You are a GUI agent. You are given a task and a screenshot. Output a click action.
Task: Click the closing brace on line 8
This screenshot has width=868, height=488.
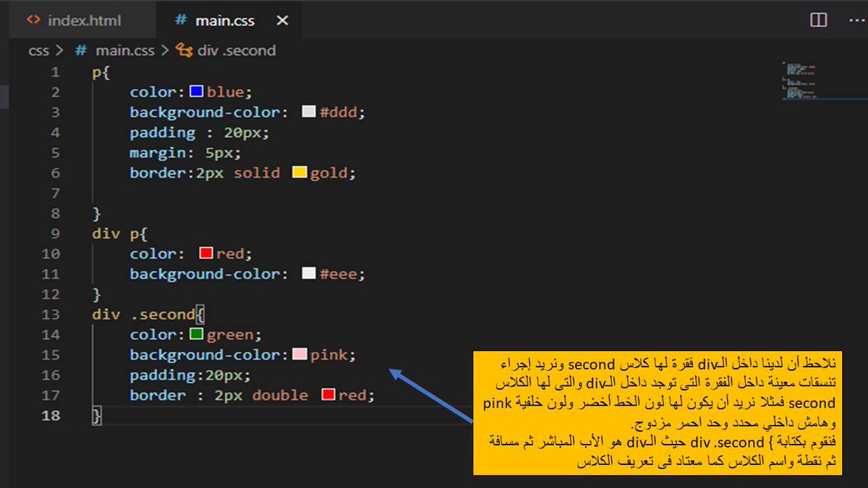tap(96, 214)
